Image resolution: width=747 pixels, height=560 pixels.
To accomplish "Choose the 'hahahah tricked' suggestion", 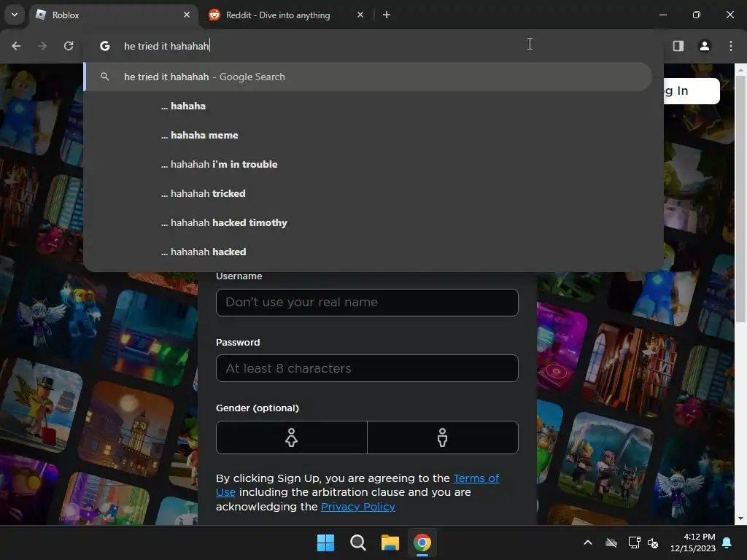I will (x=368, y=193).
